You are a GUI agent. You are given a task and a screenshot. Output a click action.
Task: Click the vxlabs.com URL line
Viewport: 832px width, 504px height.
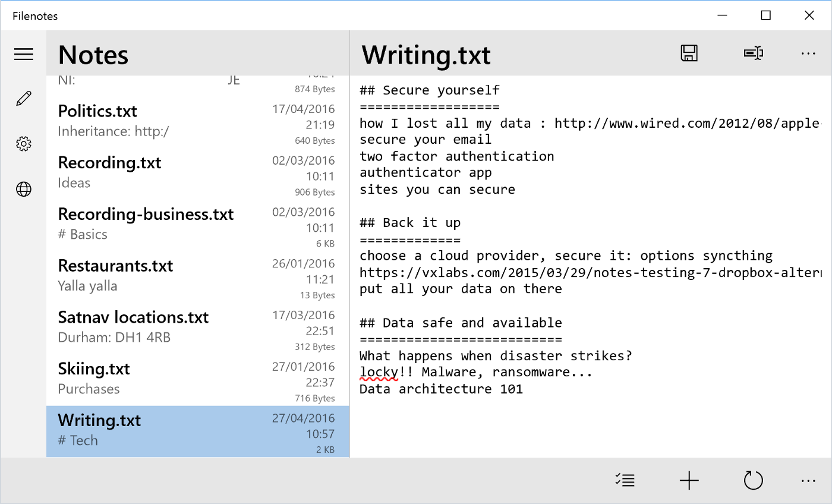point(590,273)
